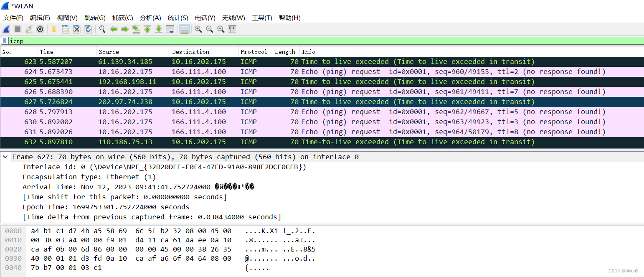Select packet 625 from 192.168.198.11
The image size is (644, 277).
[x=322, y=82]
